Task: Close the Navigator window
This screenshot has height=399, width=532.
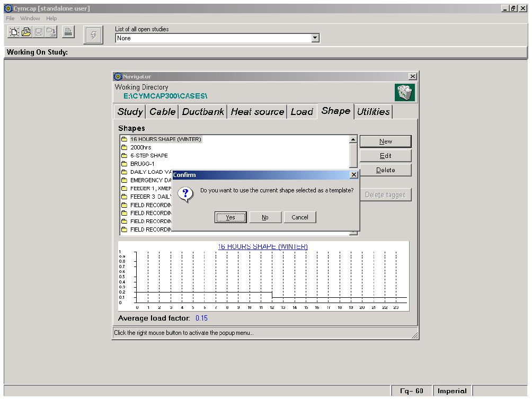Action: [412, 76]
